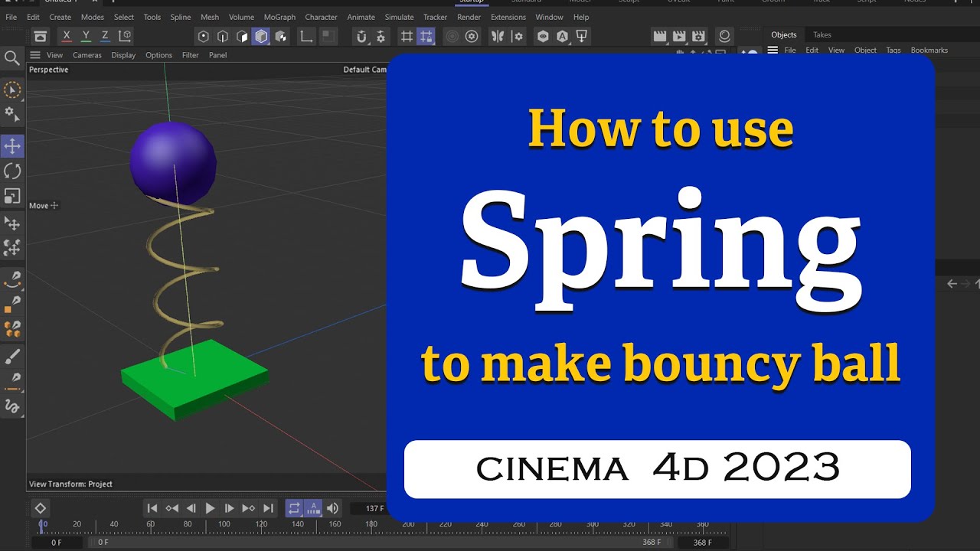The image size is (980, 551).
Task: Go to end of animation
Action: pyautogui.click(x=268, y=508)
